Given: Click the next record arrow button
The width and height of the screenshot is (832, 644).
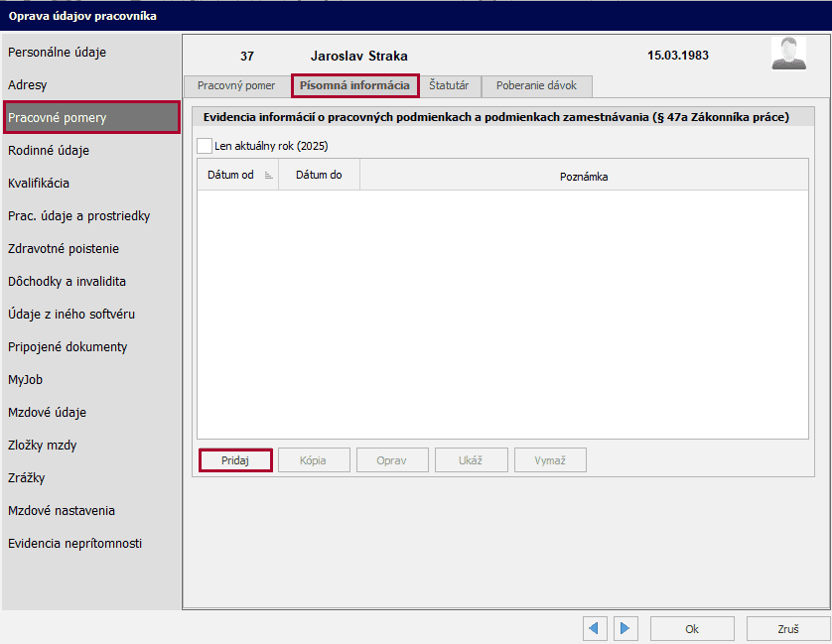Looking at the screenshot, I should [624, 628].
